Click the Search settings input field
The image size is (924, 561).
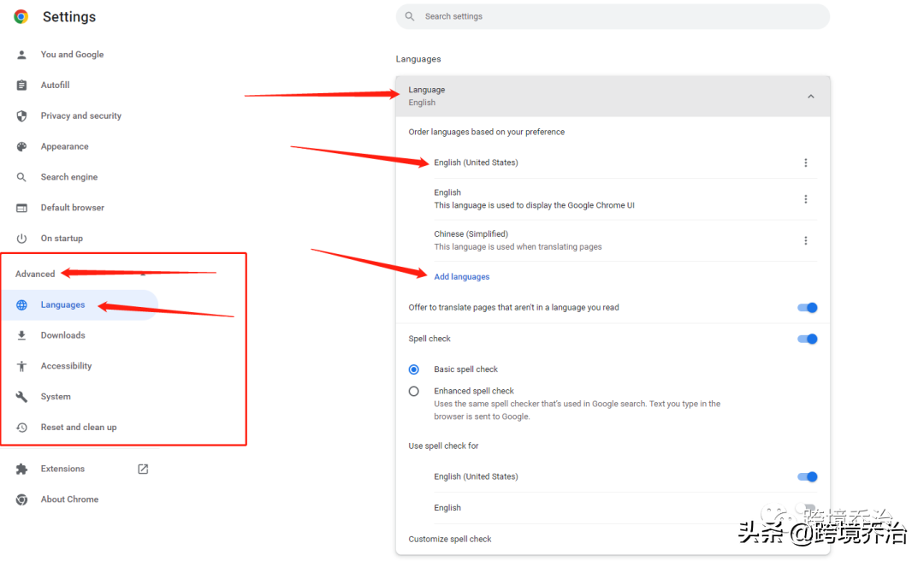(613, 16)
